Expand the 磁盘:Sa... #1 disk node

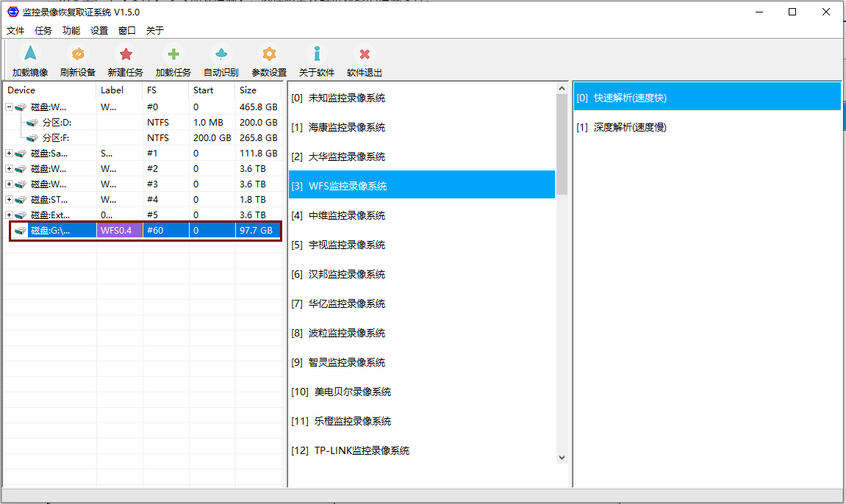(9, 154)
